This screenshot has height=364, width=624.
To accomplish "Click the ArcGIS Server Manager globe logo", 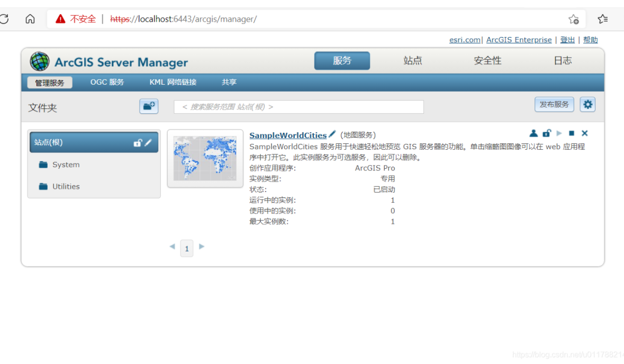I will pyautogui.click(x=39, y=61).
